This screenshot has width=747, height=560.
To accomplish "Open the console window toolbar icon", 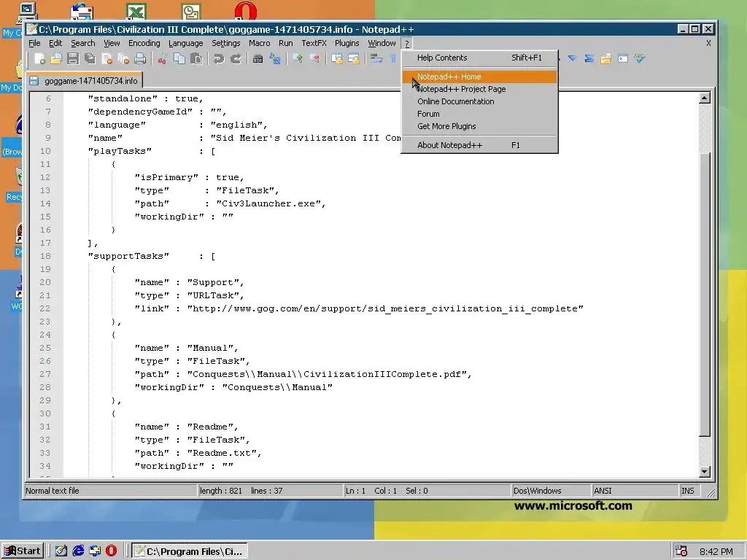I will coord(623,58).
